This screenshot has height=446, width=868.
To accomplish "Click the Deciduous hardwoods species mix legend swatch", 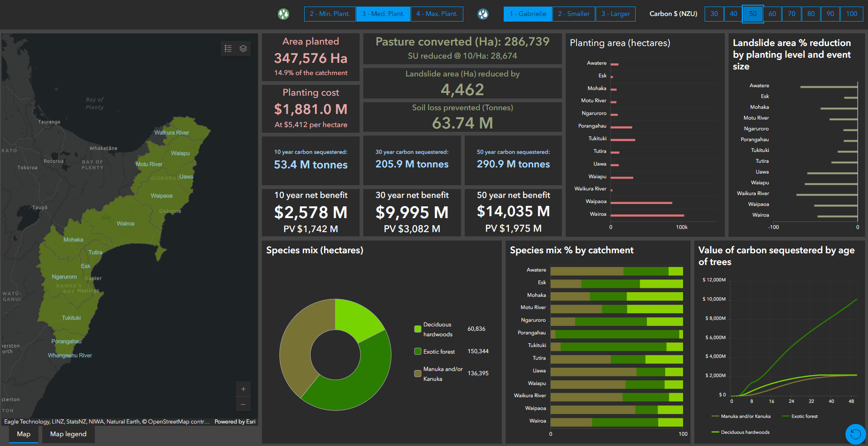I will [x=418, y=329].
